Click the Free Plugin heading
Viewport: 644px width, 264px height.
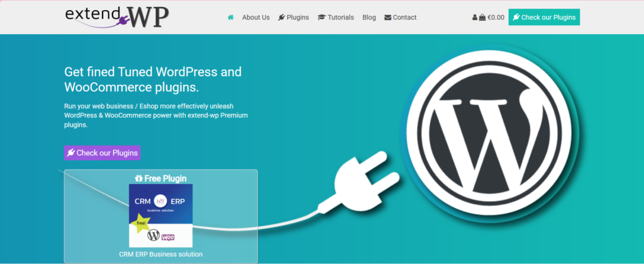160,178
